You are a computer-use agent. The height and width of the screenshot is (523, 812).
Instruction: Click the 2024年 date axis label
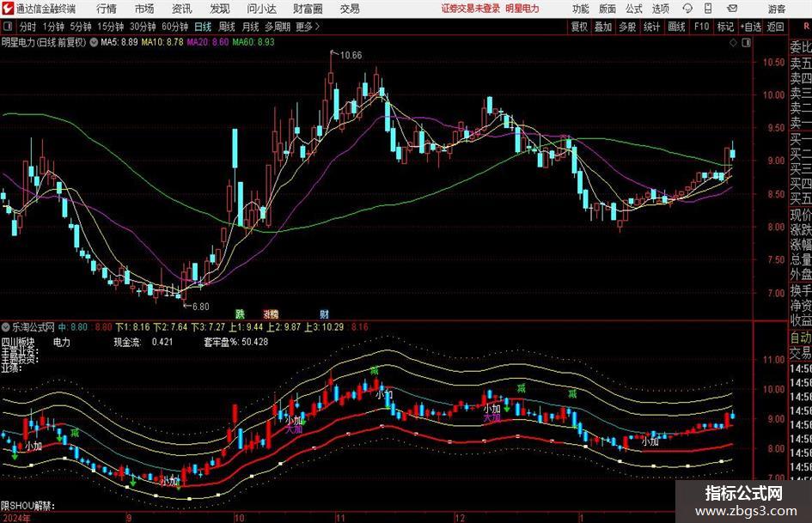pos(16,518)
